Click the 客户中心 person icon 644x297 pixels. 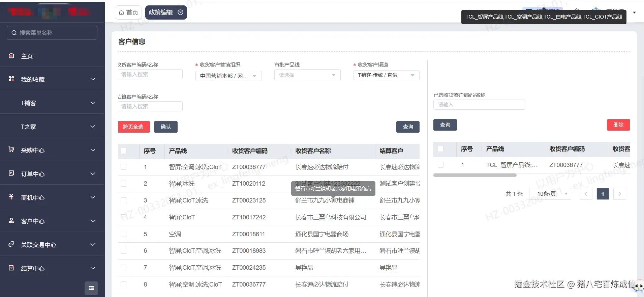tap(11, 220)
